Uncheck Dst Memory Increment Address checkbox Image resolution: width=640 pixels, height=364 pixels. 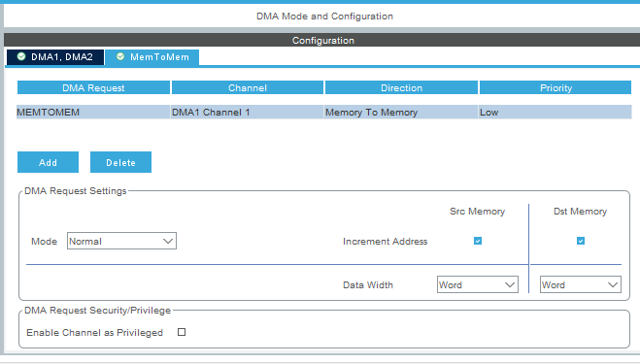pos(581,241)
